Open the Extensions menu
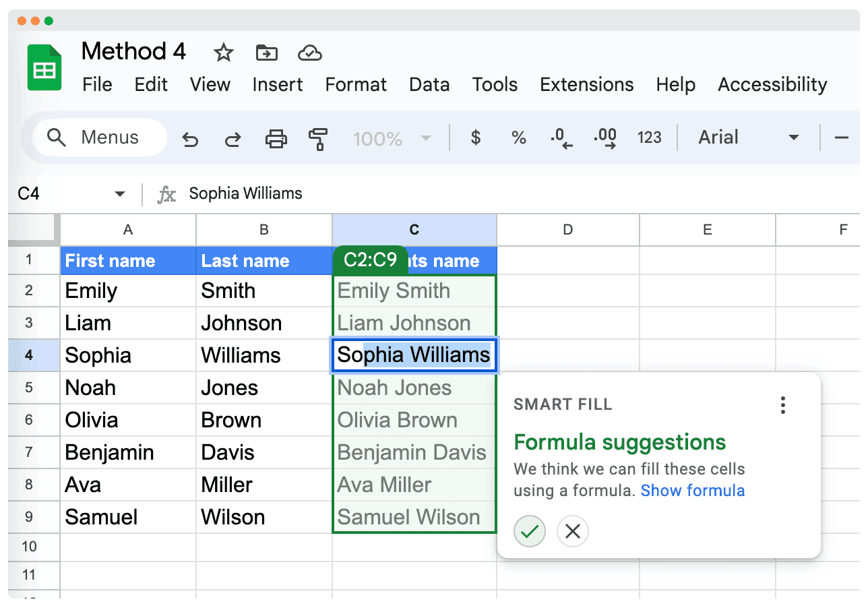The width and height of the screenshot is (868, 608). (x=586, y=85)
